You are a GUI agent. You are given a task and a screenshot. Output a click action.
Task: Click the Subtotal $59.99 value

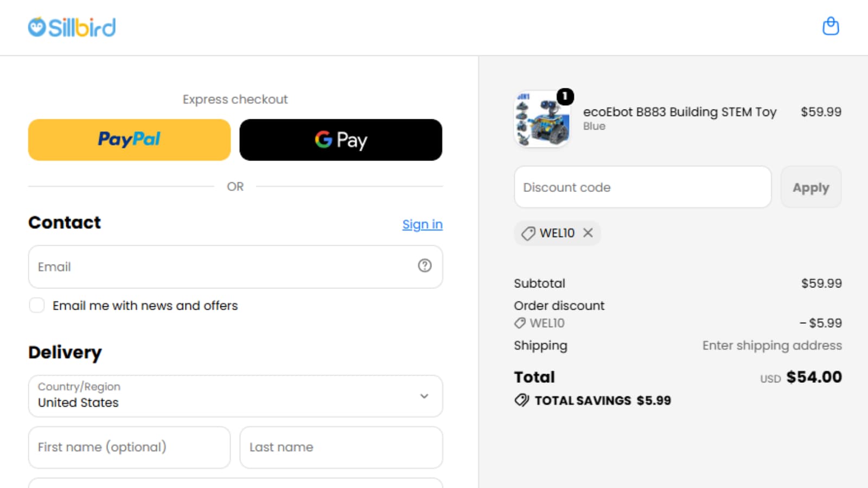[821, 283]
